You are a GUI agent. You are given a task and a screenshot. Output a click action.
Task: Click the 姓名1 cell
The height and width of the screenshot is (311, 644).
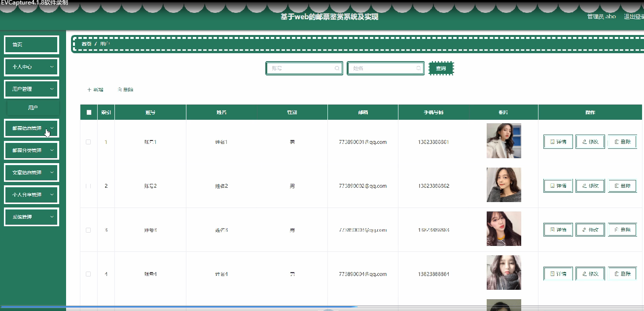pyautogui.click(x=221, y=142)
